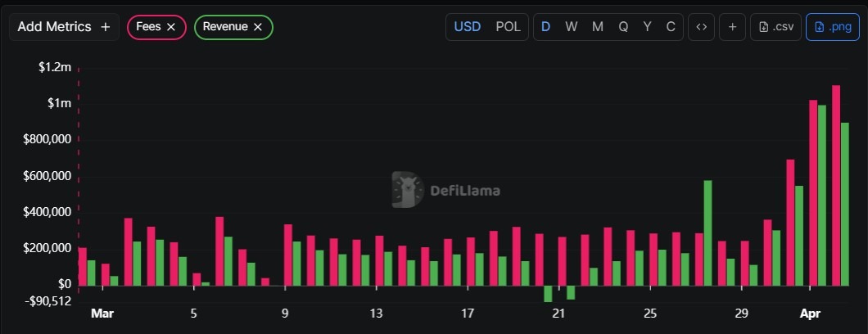Remove the Fees metric with its X

[171, 27]
